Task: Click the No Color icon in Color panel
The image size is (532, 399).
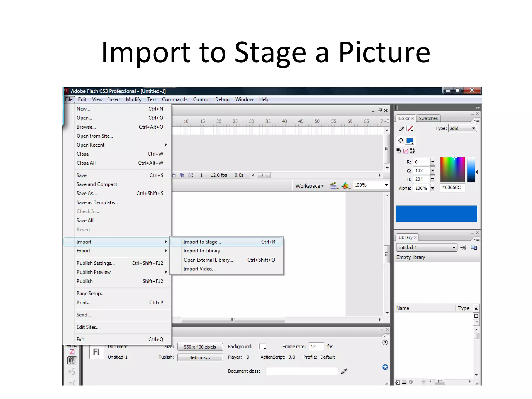Action: [x=405, y=151]
